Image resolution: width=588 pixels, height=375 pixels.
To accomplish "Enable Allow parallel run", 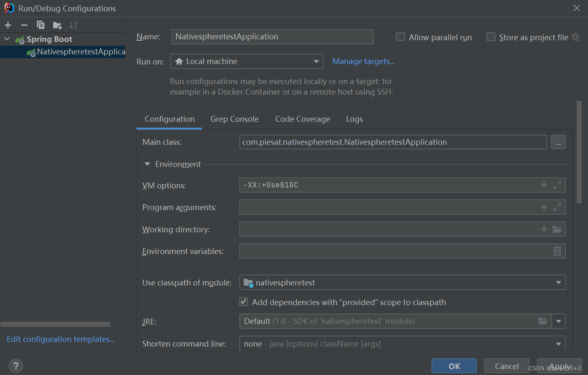I will tap(401, 37).
